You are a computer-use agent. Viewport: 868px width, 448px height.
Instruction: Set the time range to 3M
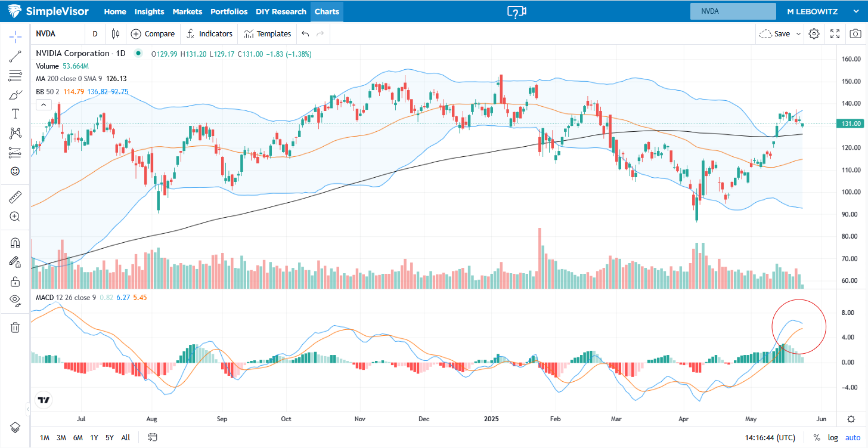[61, 437]
